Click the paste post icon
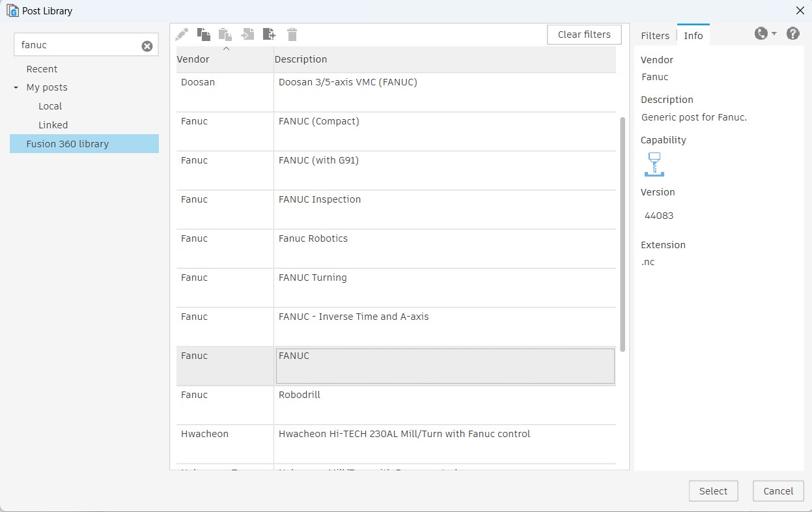 pyautogui.click(x=225, y=34)
